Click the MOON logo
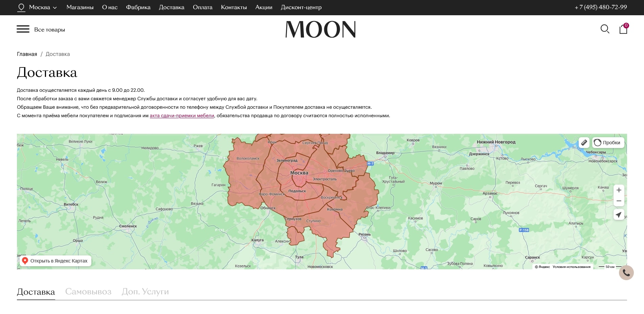The width and height of the screenshot is (644, 314). [320, 29]
